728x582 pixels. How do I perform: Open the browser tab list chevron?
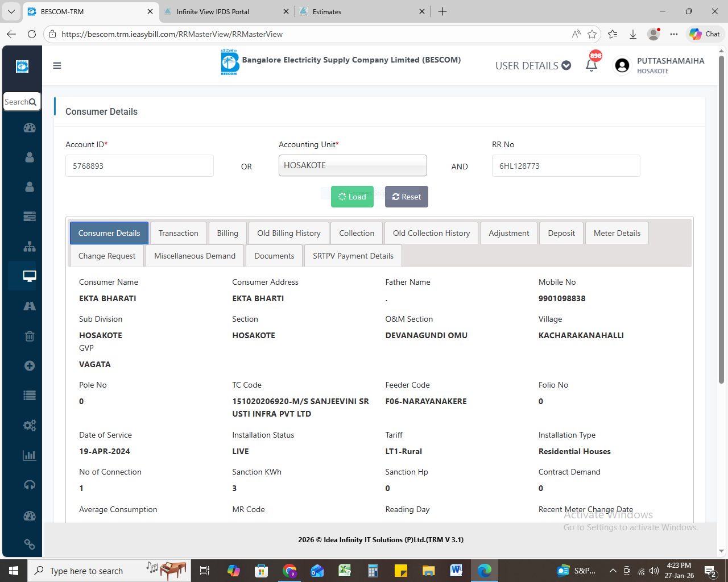[x=11, y=11]
